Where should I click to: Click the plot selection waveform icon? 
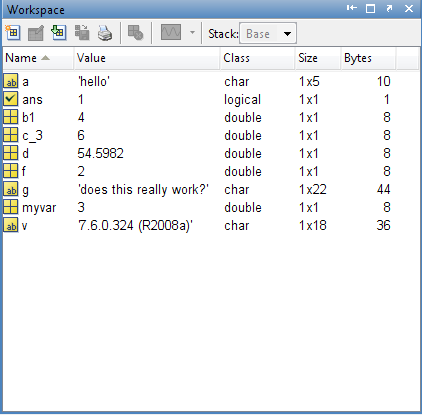[171, 32]
